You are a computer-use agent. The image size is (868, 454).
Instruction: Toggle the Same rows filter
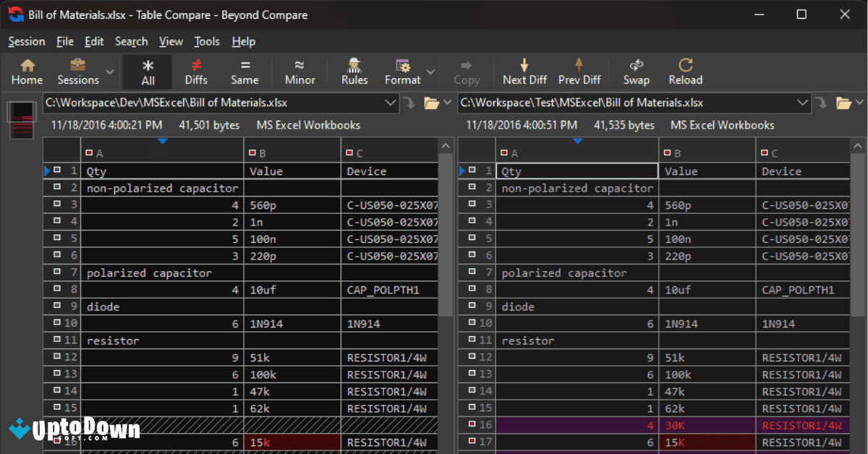tap(244, 71)
